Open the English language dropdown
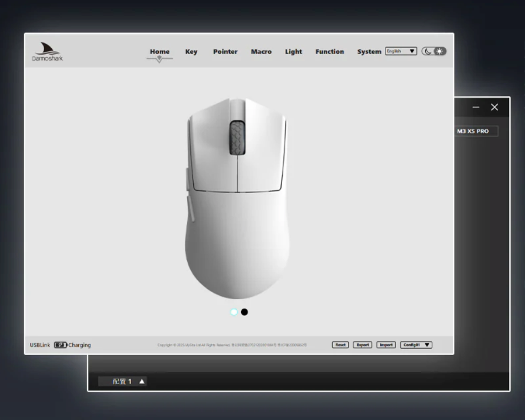Screen dimensions: 525x420 click(x=401, y=51)
